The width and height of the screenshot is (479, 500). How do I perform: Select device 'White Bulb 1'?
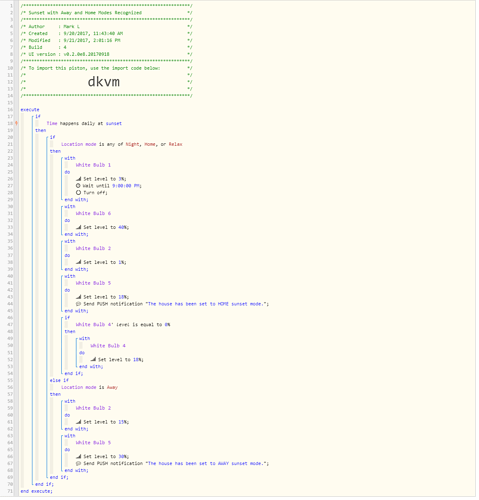click(x=93, y=165)
